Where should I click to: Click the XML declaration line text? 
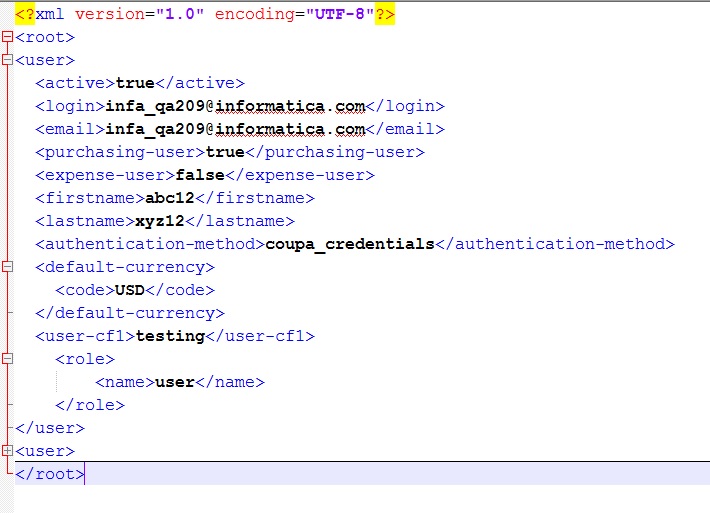pyautogui.click(x=205, y=14)
